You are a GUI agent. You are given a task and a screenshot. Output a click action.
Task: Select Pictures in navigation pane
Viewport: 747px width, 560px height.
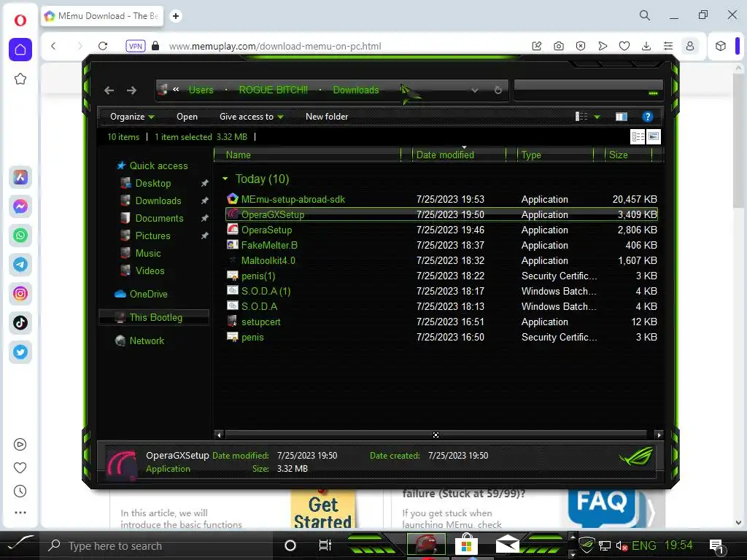tap(152, 236)
